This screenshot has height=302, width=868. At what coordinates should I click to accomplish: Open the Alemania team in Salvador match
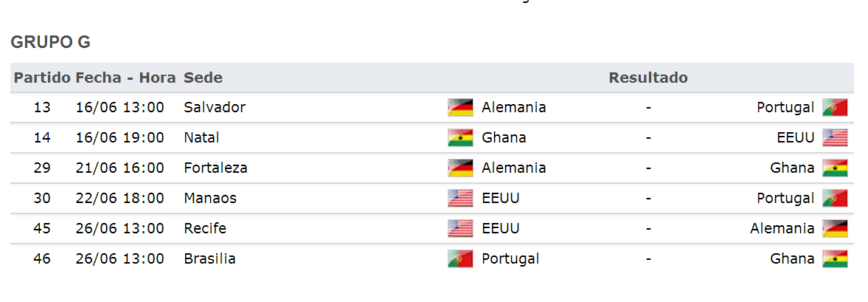tap(514, 108)
